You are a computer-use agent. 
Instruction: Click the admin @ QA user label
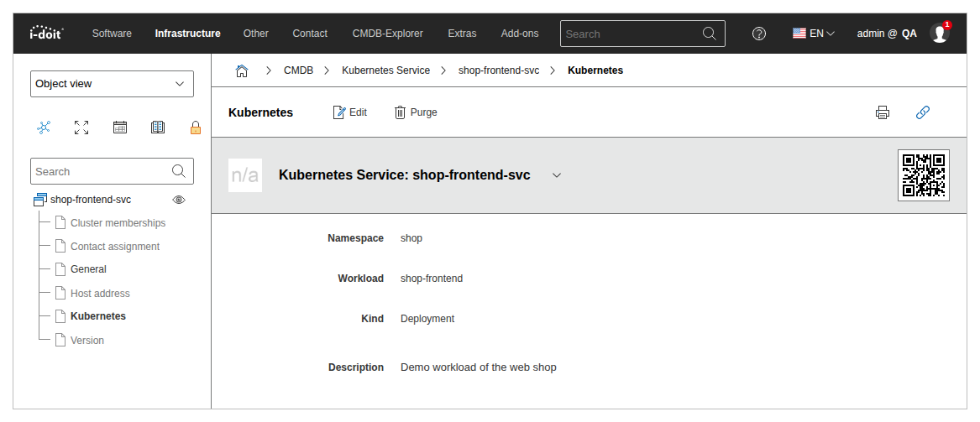pyautogui.click(x=887, y=34)
